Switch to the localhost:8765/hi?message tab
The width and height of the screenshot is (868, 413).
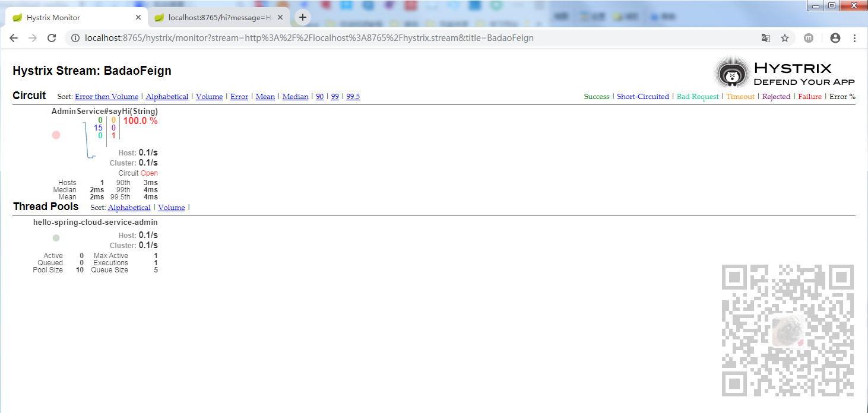218,17
